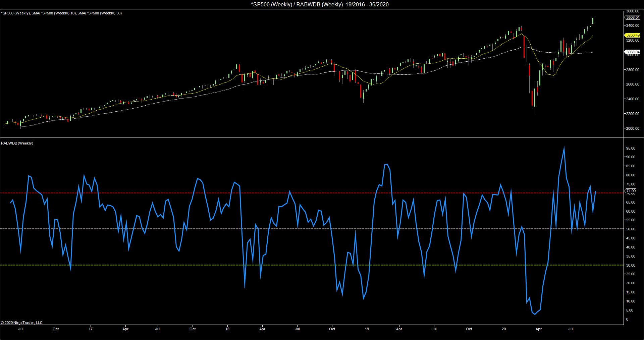Viewport: 644px width, 340px height.
Task: Select the yellow 3266.49 SMA price marker
Action: coord(632,35)
